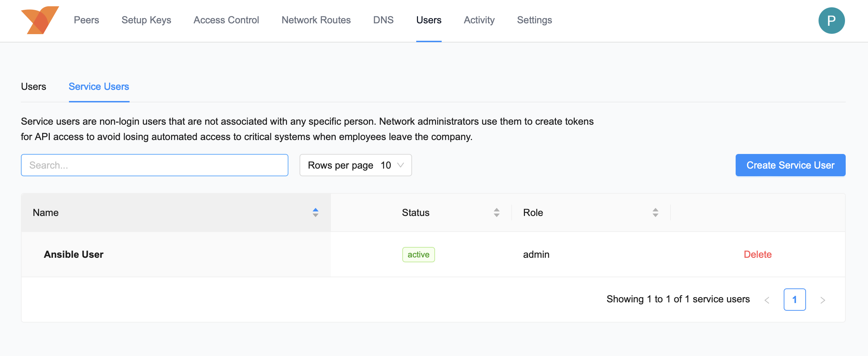The height and width of the screenshot is (356, 868).
Task: Go to the DNS page
Action: click(x=383, y=20)
